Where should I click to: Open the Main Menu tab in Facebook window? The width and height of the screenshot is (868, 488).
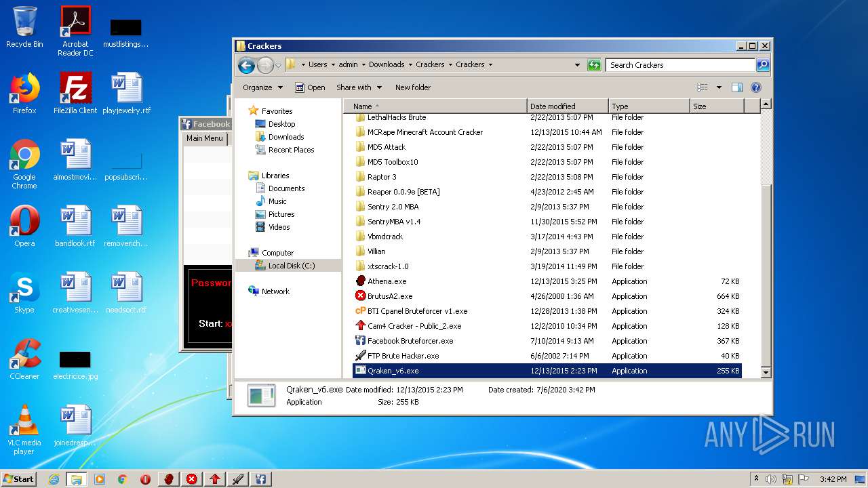205,138
